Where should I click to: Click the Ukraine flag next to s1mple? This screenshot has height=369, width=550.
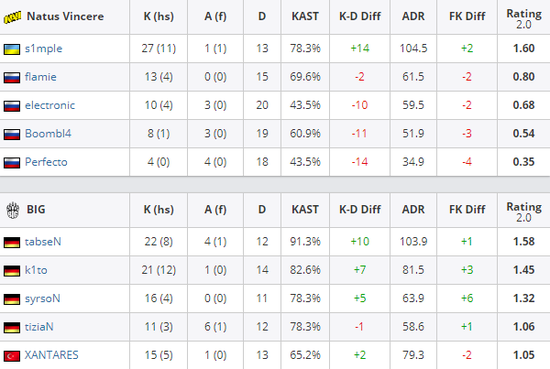tap(12, 49)
